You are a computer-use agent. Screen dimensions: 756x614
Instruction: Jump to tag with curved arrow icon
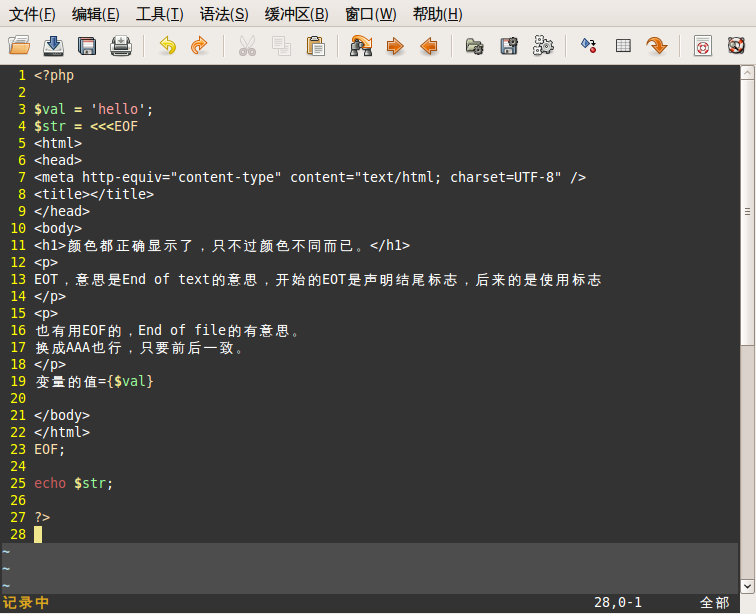pos(657,46)
